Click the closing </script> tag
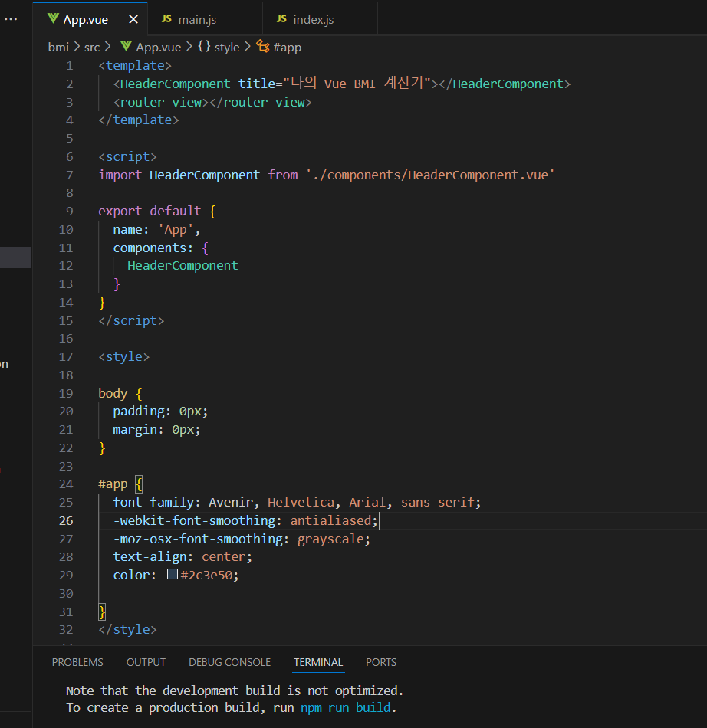Image resolution: width=707 pixels, height=728 pixels. [x=131, y=321]
